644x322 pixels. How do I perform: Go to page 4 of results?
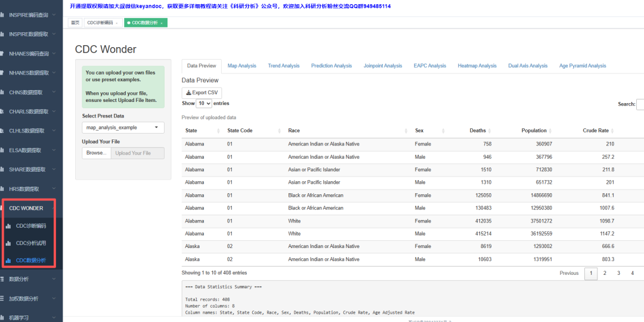click(633, 273)
